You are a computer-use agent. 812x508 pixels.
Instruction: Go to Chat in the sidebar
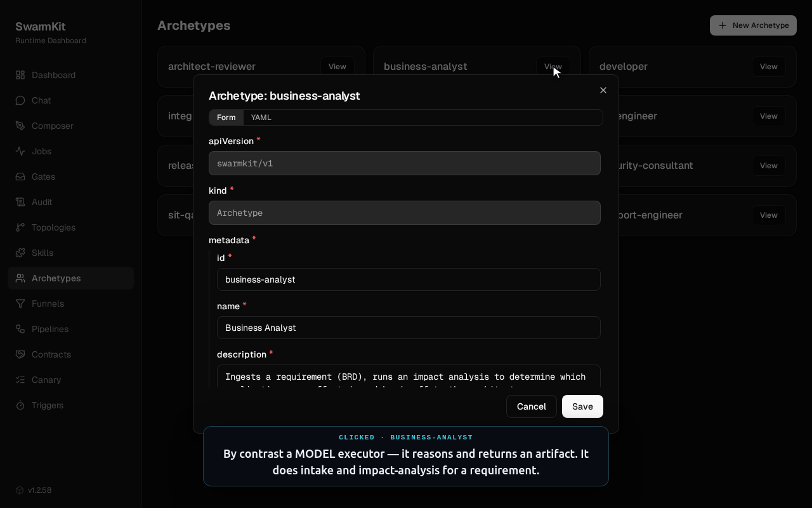tap(70, 100)
